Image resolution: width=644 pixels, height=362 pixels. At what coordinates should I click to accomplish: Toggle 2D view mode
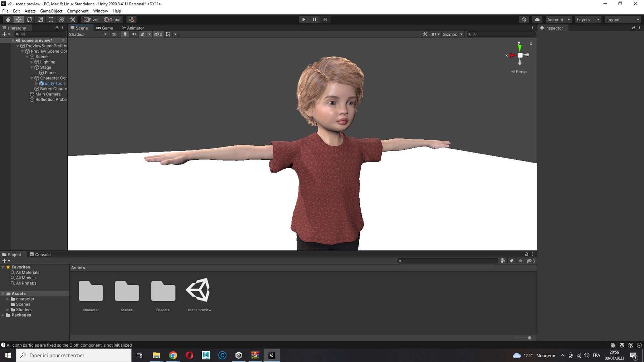coord(114,34)
